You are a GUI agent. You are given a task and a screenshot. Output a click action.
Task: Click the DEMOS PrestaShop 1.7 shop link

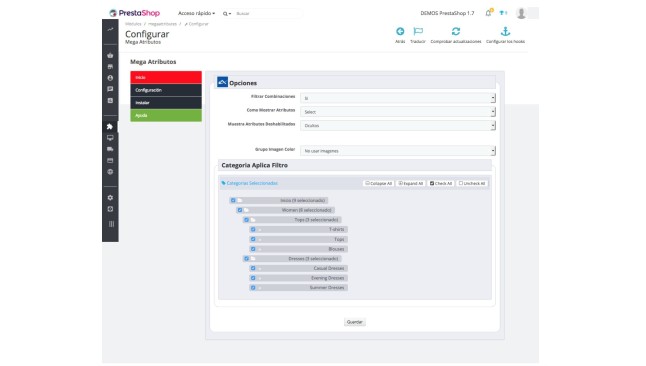447,13
